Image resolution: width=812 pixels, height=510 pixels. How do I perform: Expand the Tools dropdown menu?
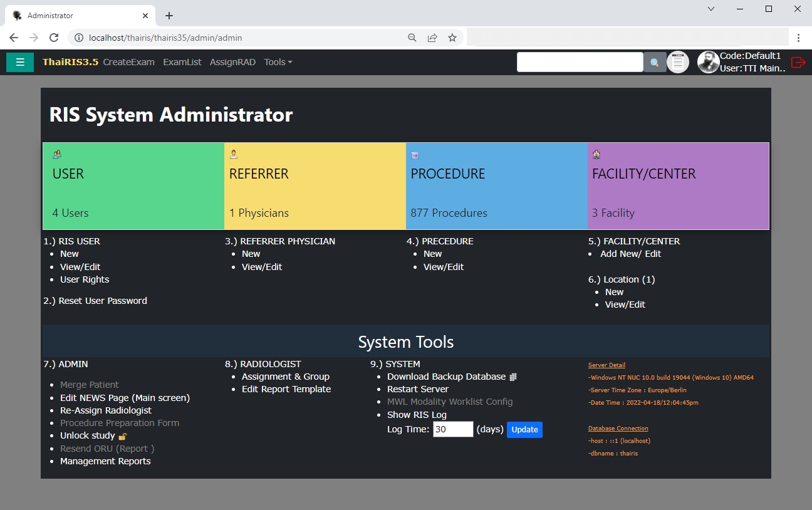[x=278, y=62]
